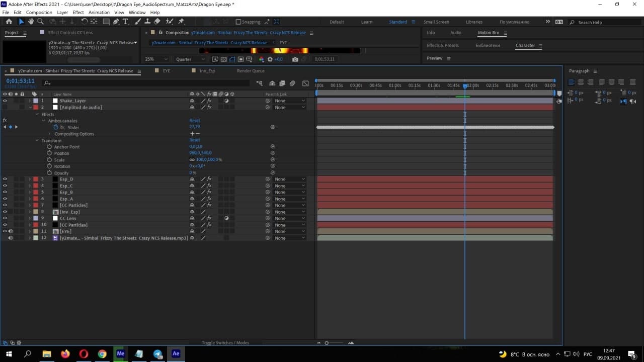
Task: Collapse the Effects group
Action: 37,114
